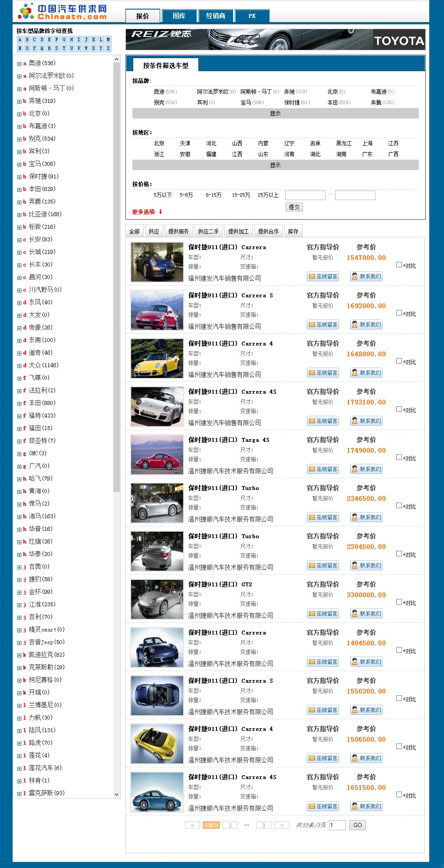
Task: Select 对比 for Turbo priced 2346500.00
Action: click(399, 506)
